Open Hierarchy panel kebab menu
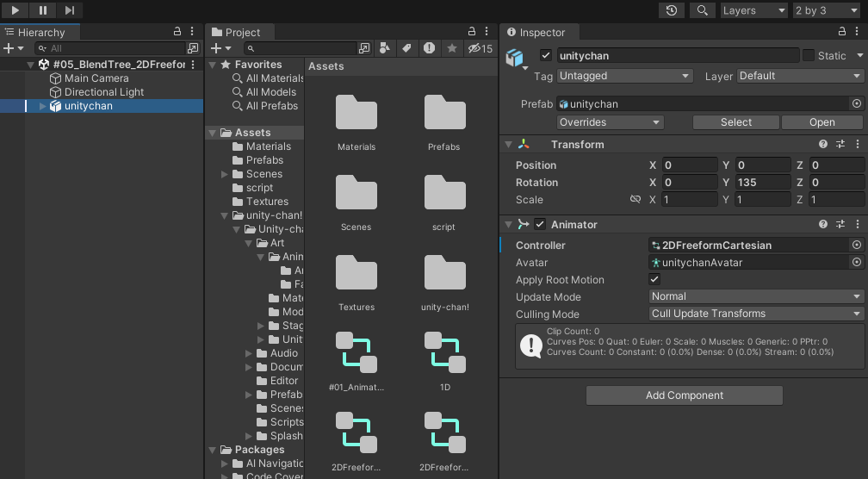Screen dimensions: 868x479 pos(192,32)
